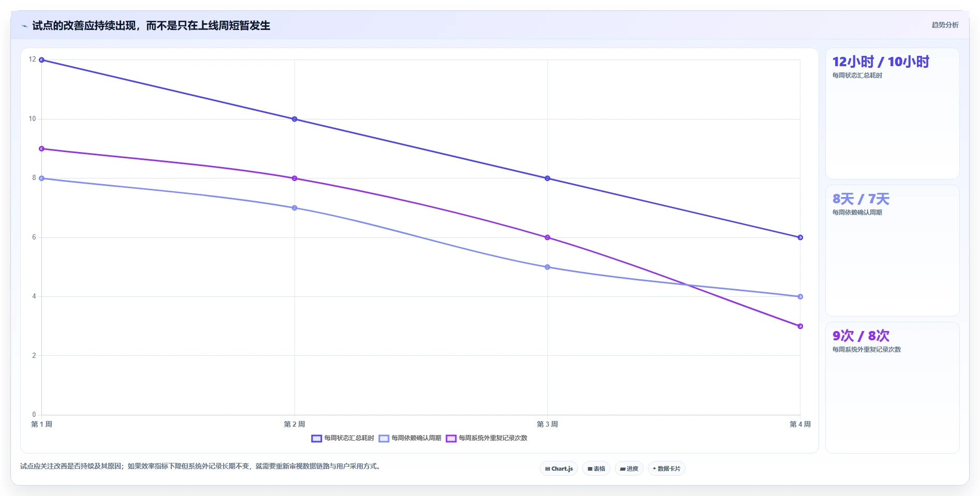Click the light blue 第 3 周 point at value 5
This screenshot has height=496, width=980.
pos(547,267)
